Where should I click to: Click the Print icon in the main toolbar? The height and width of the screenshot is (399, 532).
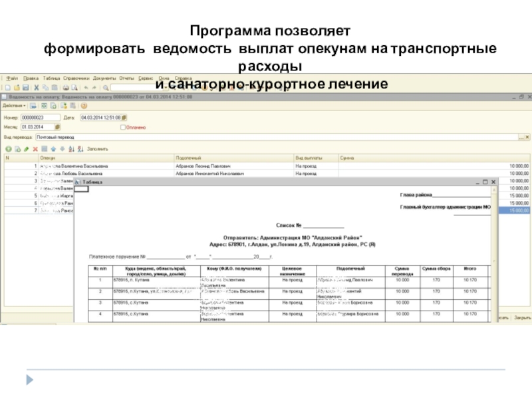point(66,88)
